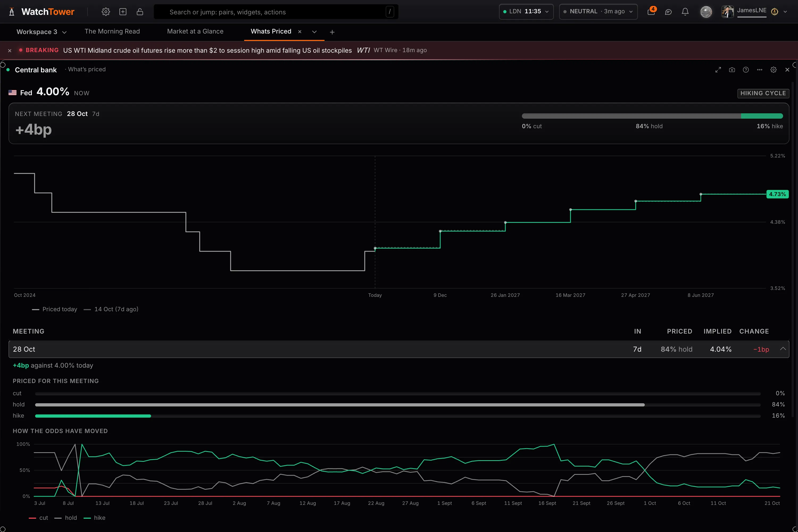Select the Whats Priced tab
798x532 pixels.
coord(271,32)
